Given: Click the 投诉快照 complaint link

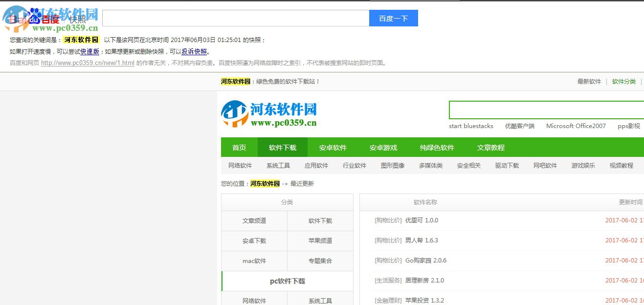Looking at the screenshot, I should pyautogui.click(x=195, y=51).
